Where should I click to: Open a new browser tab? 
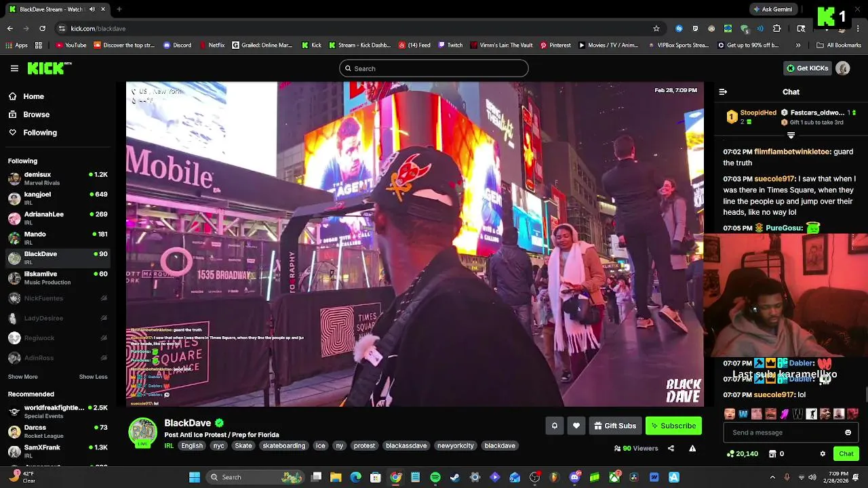(119, 9)
